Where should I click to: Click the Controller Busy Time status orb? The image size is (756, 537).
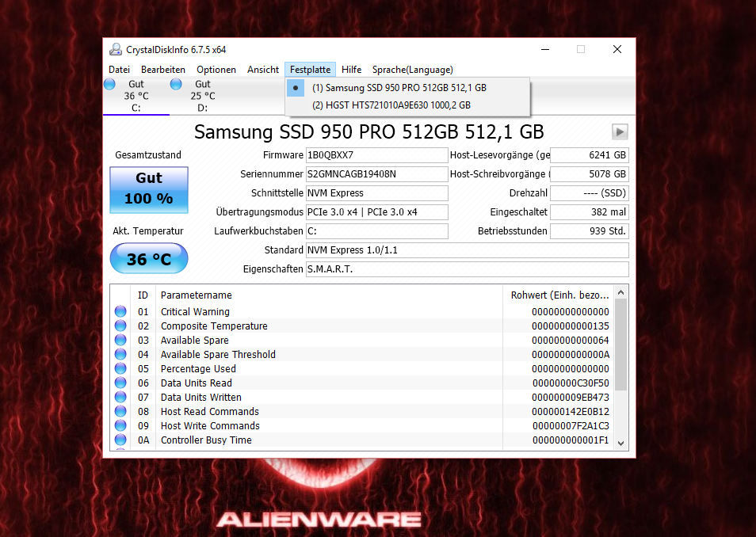point(120,440)
